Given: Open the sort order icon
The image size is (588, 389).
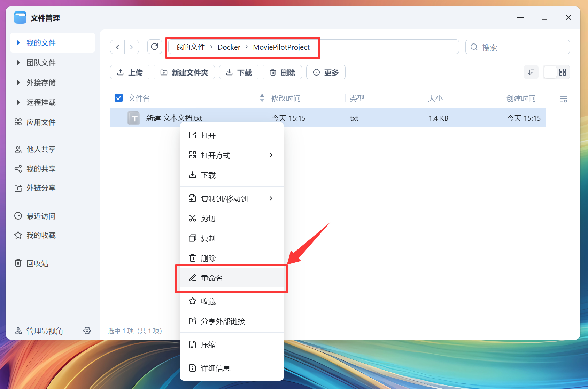Looking at the screenshot, I should pos(531,72).
